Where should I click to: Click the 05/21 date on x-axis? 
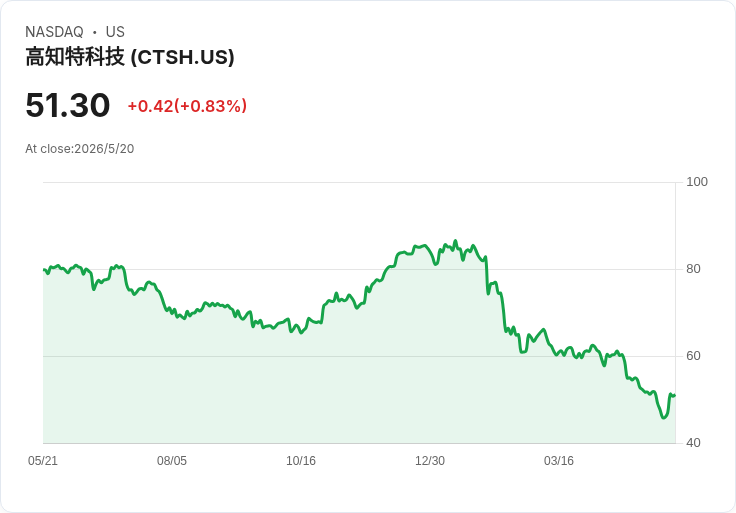(x=43, y=460)
